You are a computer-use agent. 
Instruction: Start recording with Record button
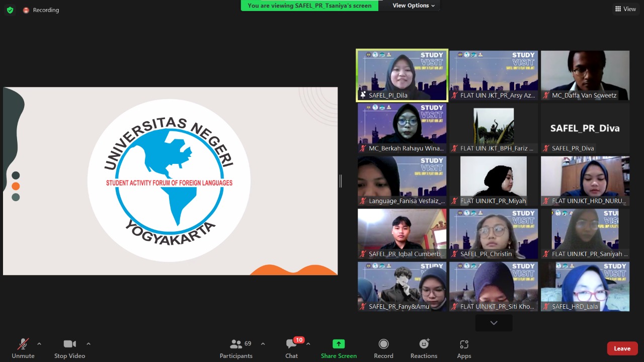383,348
